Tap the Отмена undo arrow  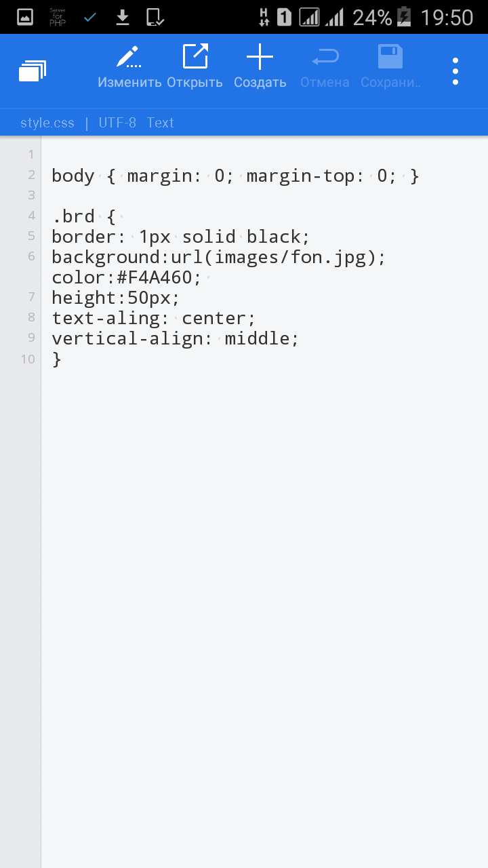325,58
